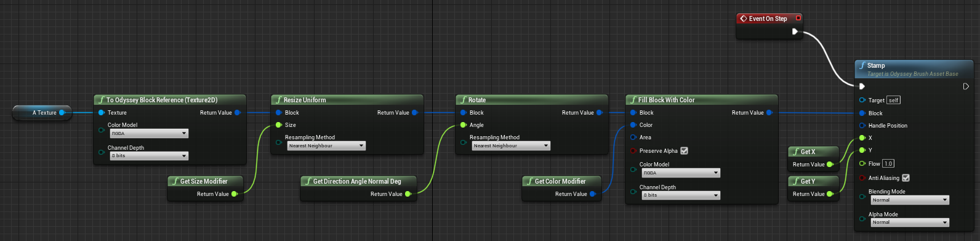Click Area input pin on Fill Block With Color
Image resolution: width=980 pixels, height=241 pixels.
pos(633,137)
